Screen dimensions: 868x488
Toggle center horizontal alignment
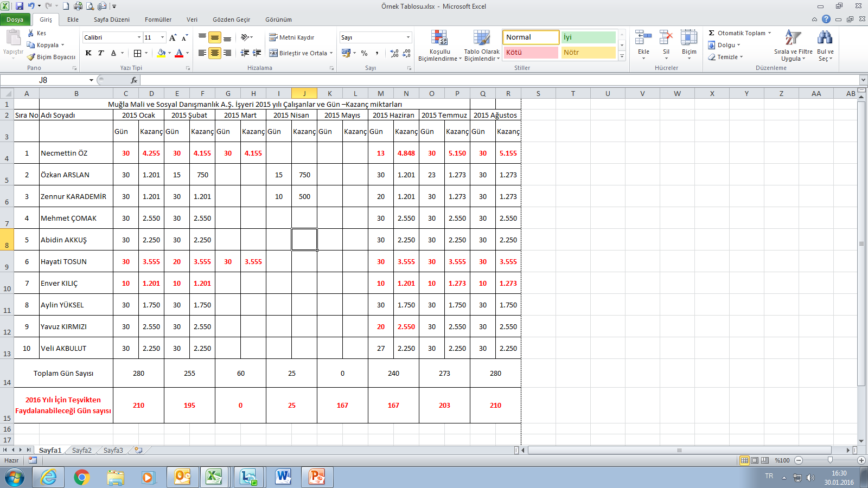click(215, 53)
